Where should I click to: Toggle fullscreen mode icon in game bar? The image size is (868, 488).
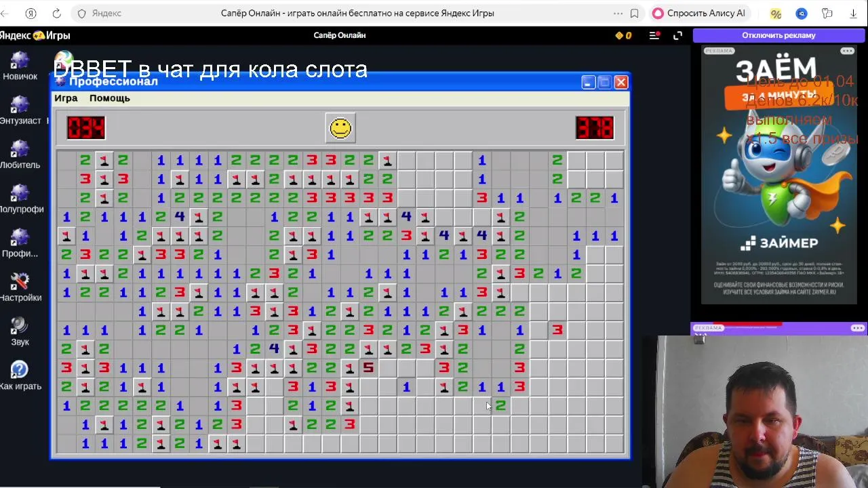(677, 35)
